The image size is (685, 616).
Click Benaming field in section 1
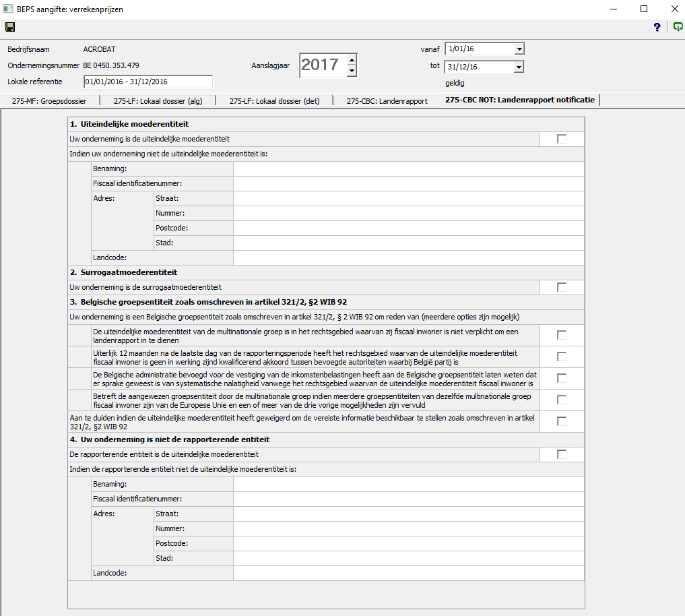pos(409,168)
